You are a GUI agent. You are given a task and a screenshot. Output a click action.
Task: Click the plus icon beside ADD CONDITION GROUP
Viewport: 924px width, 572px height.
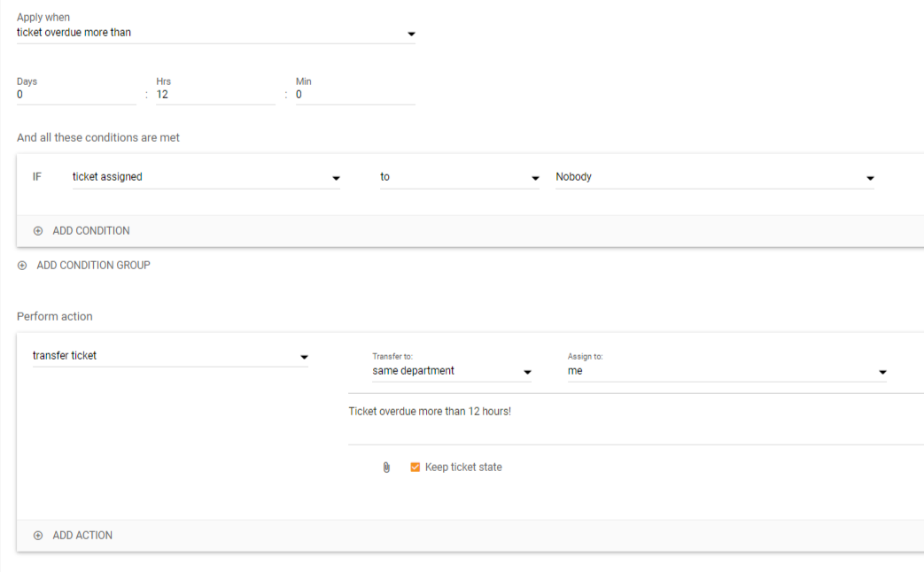coord(22,266)
